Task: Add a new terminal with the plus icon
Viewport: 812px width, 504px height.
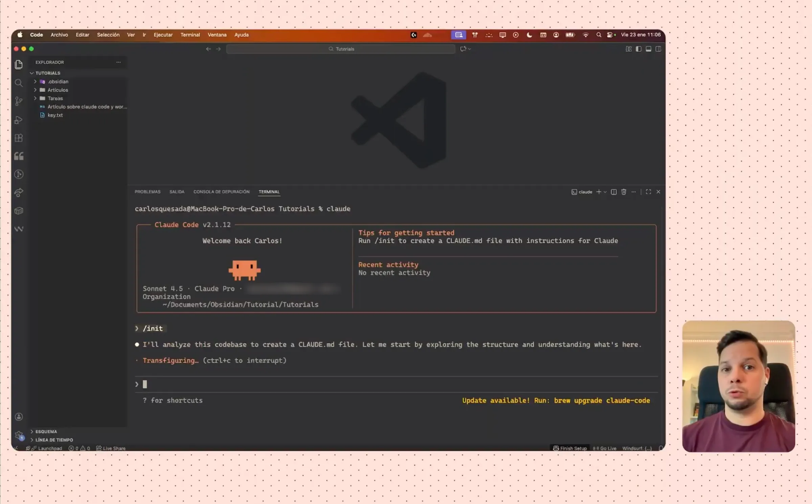Action: [x=599, y=192]
